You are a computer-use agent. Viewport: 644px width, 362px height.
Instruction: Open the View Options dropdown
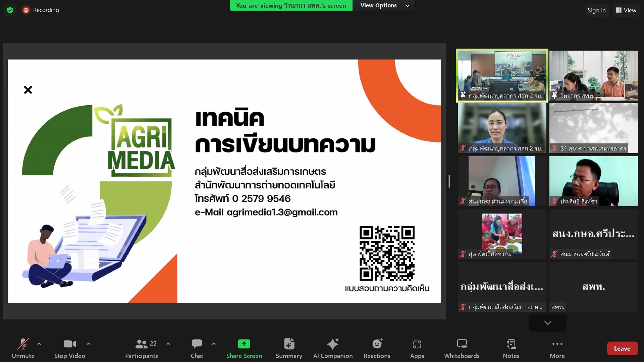point(384,5)
